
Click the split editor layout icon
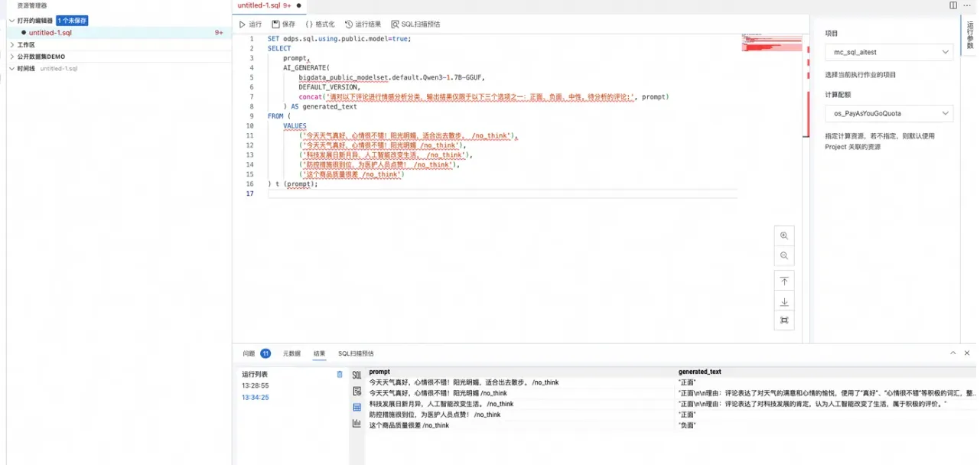tap(953, 5)
